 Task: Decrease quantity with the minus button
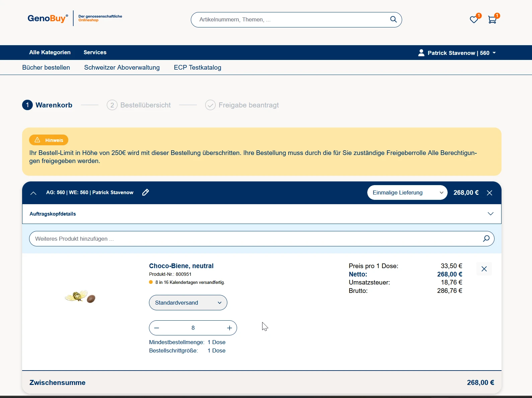157,328
